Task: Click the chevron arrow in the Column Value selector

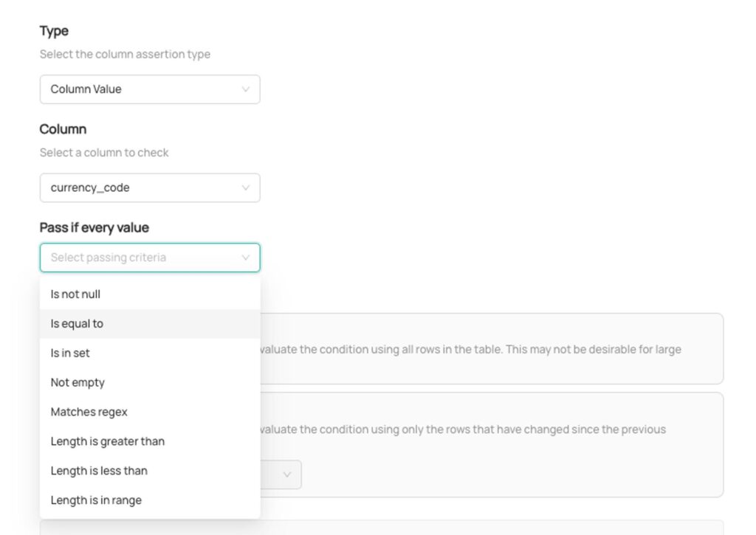Action: (245, 89)
